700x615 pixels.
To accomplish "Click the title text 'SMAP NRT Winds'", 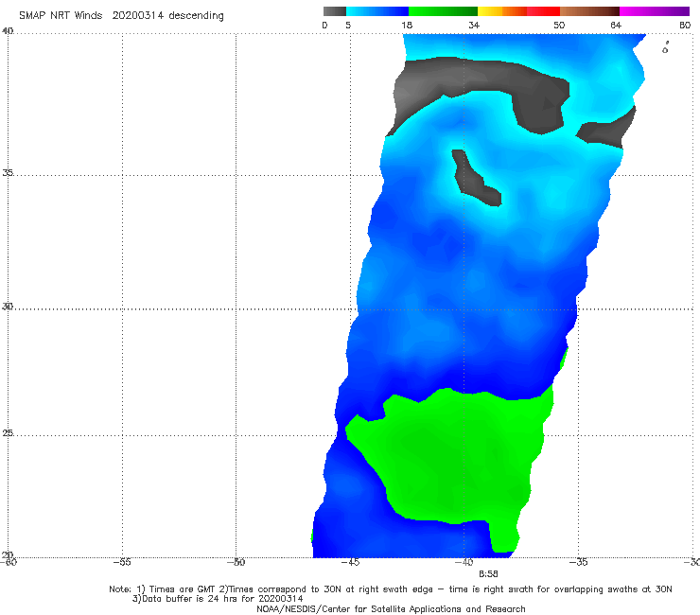I will click(61, 16).
